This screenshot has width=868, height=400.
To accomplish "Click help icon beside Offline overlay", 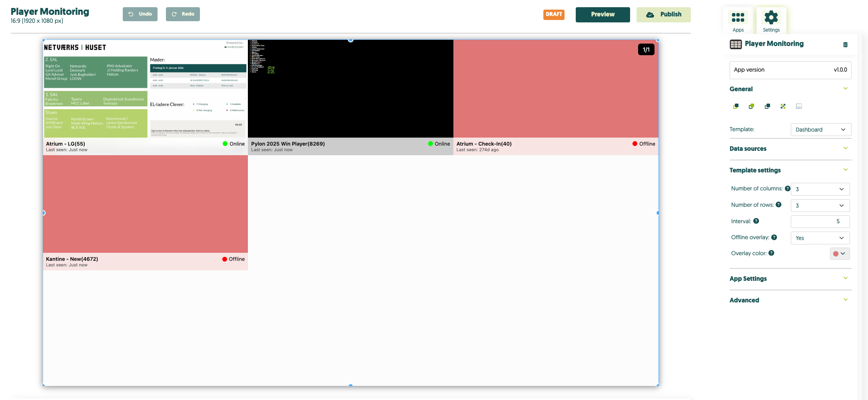I will point(774,237).
